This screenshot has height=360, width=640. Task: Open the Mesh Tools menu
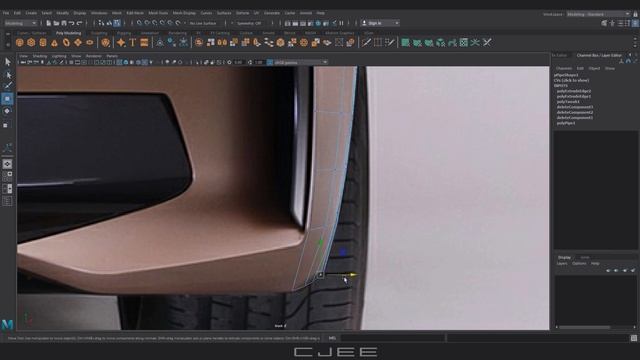click(x=158, y=13)
